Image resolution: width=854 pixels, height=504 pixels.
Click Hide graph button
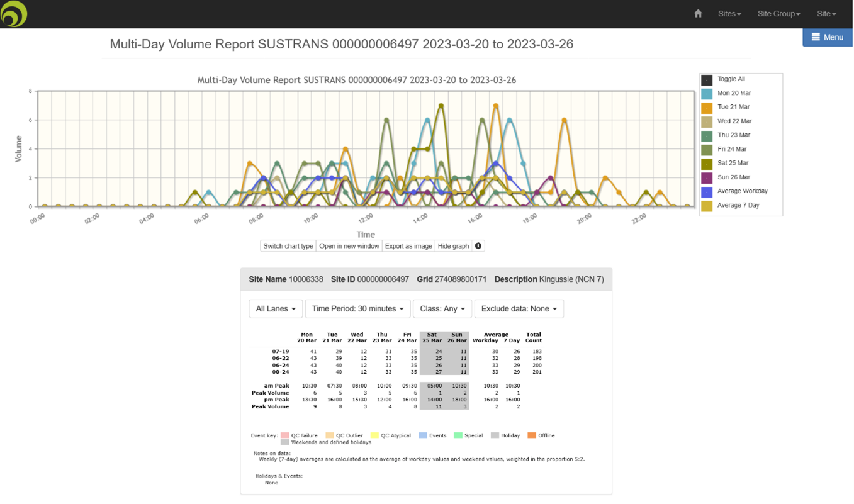click(x=453, y=246)
